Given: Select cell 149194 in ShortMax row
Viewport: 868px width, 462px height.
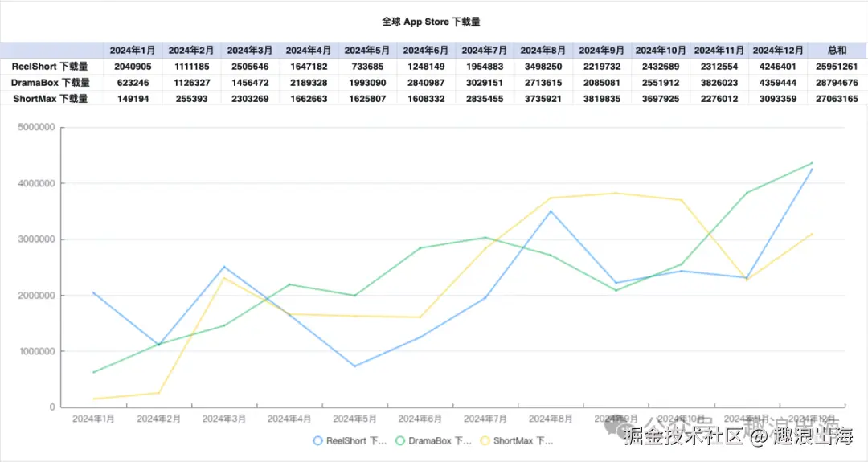Looking at the screenshot, I should (x=133, y=99).
